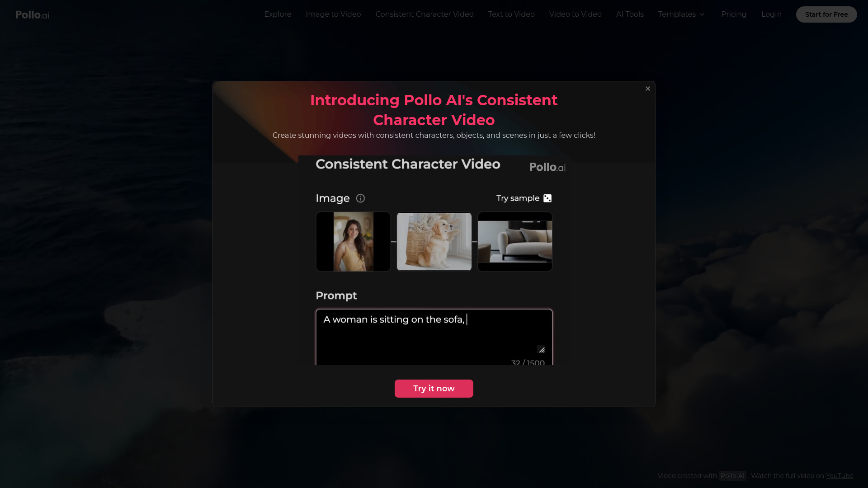Click the AI Tools navigation item
868x488 pixels.
point(630,14)
